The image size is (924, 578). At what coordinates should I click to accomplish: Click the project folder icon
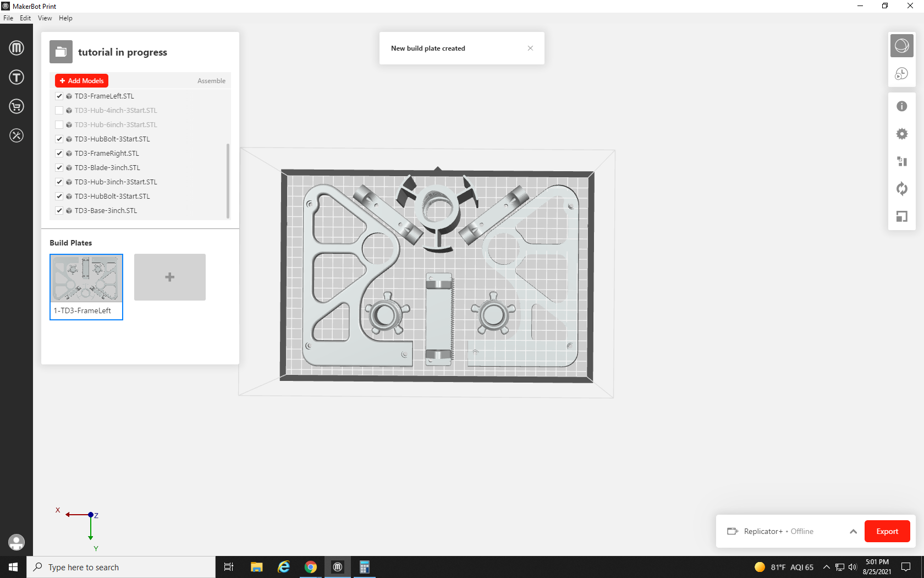click(x=61, y=52)
